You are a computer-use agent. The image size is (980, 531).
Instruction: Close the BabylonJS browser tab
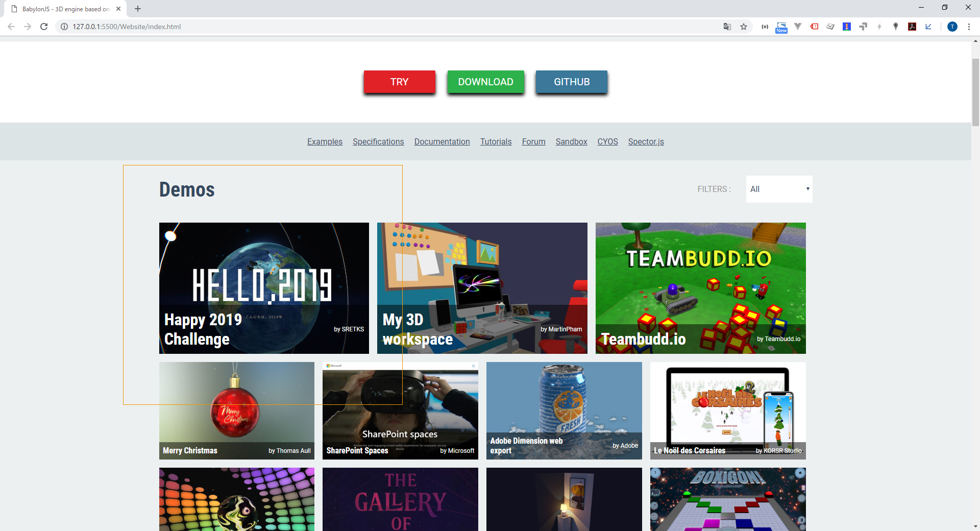click(118, 9)
